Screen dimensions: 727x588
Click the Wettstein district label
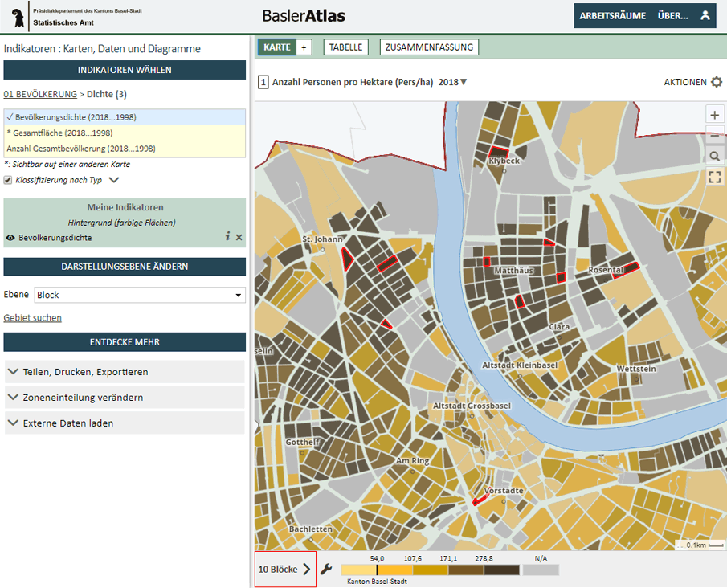tap(636, 369)
